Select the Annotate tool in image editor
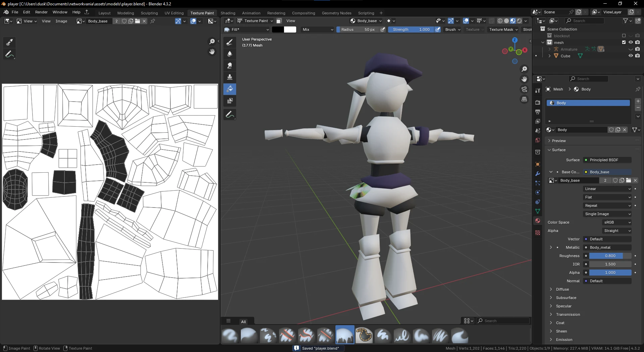644x352 pixels. click(9, 54)
